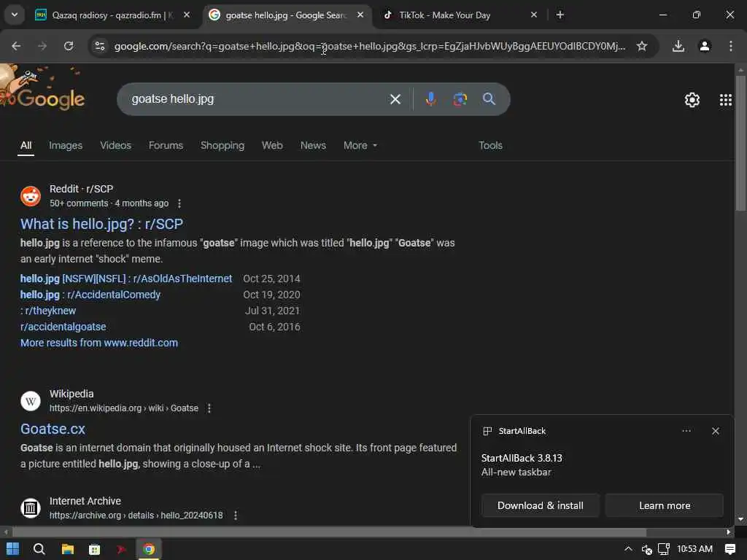The height and width of the screenshot is (560, 747).
Task: Click More results from www.reddit.com
Action: [99, 343]
